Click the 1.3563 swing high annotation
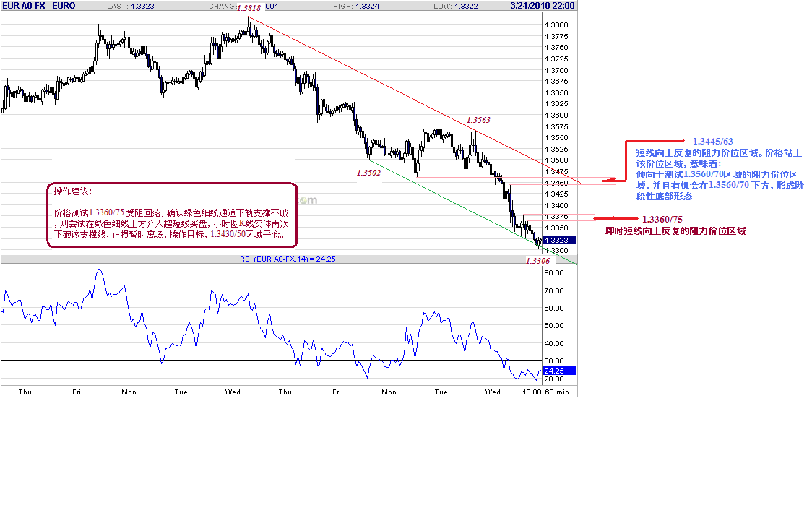This screenshot has width=812, height=526. [478, 120]
